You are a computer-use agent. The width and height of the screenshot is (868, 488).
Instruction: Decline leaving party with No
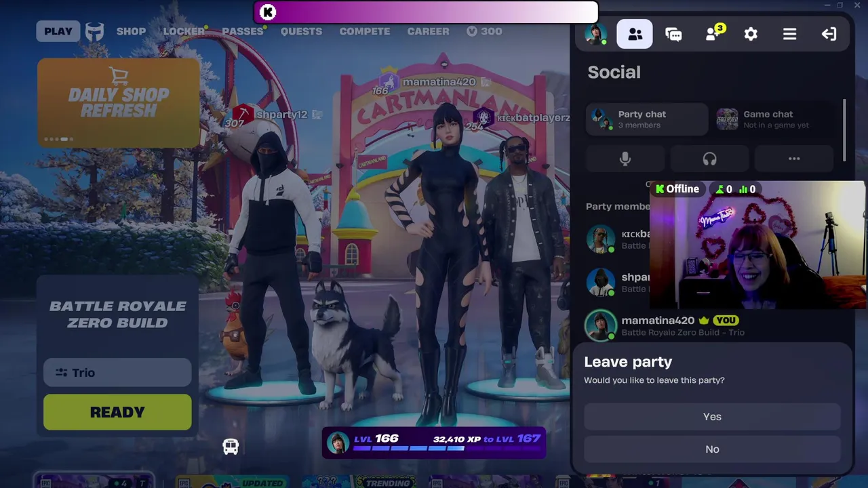pos(712,449)
